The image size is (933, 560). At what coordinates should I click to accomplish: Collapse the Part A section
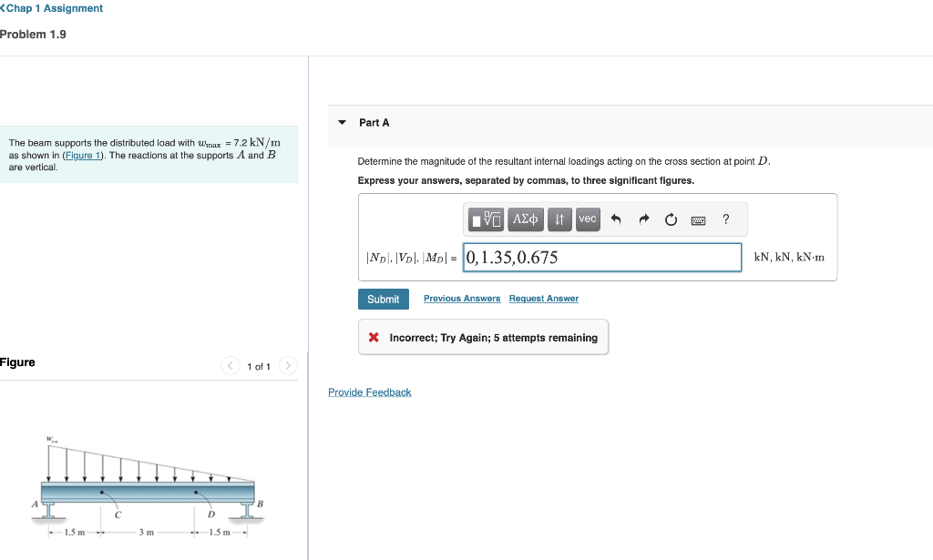coord(341,122)
